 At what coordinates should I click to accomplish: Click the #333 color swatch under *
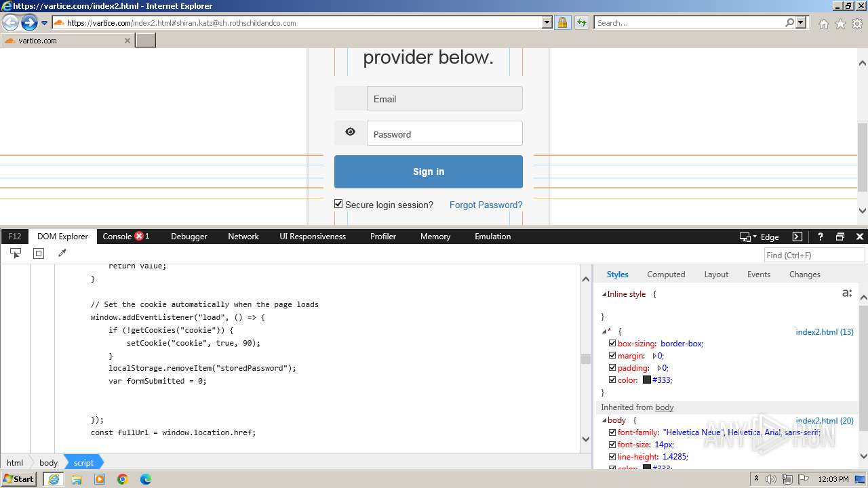coord(647,380)
